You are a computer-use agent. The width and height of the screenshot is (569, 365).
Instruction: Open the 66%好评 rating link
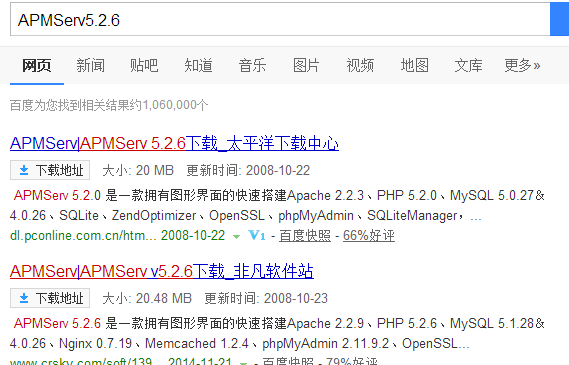pos(369,236)
